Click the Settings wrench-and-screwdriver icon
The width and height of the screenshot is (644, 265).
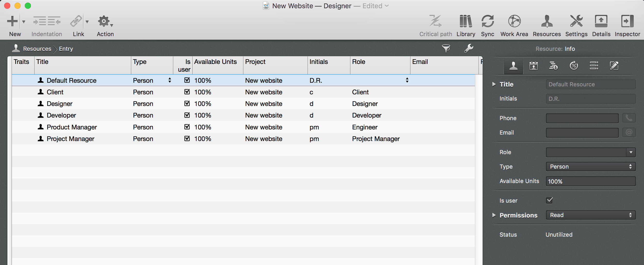576,21
